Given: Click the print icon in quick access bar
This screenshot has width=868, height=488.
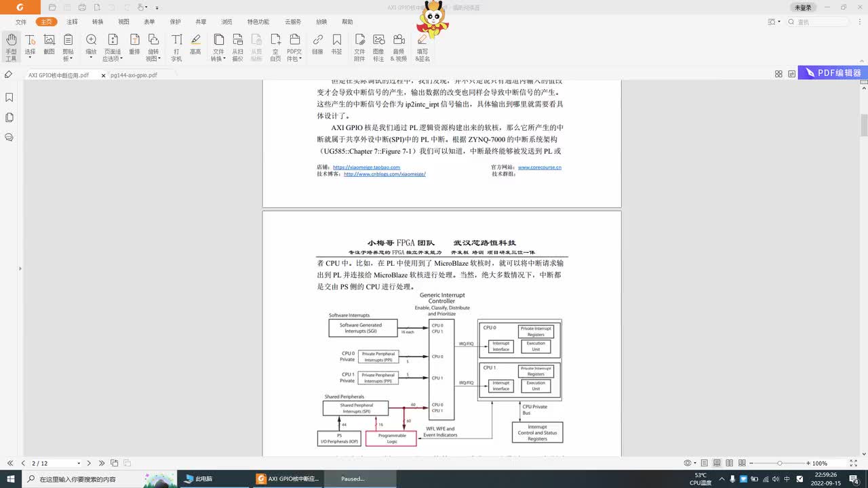Looking at the screenshot, I should 82,7.
